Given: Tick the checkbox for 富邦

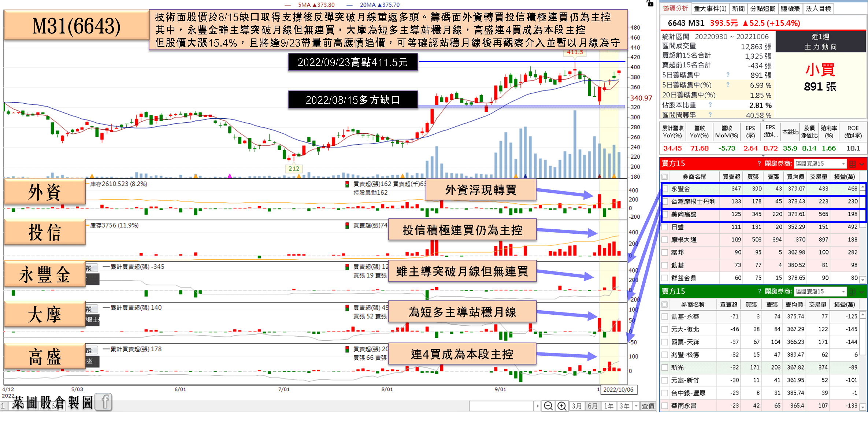Looking at the screenshot, I should [x=665, y=252].
